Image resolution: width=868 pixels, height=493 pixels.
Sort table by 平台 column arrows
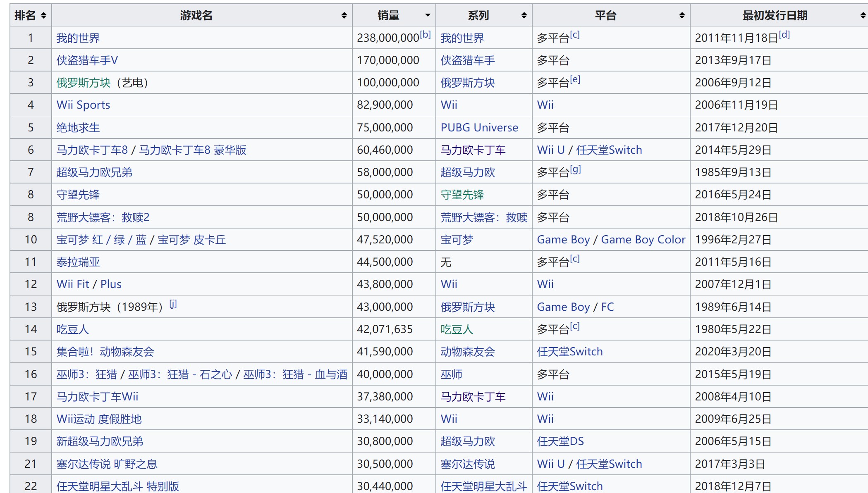click(x=682, y=16)
